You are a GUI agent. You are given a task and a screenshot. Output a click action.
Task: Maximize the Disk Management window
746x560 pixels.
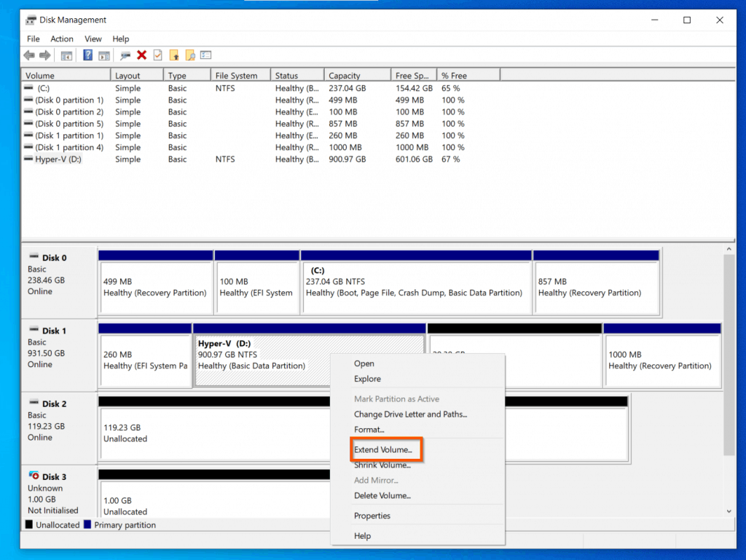[x=687, y=20]
